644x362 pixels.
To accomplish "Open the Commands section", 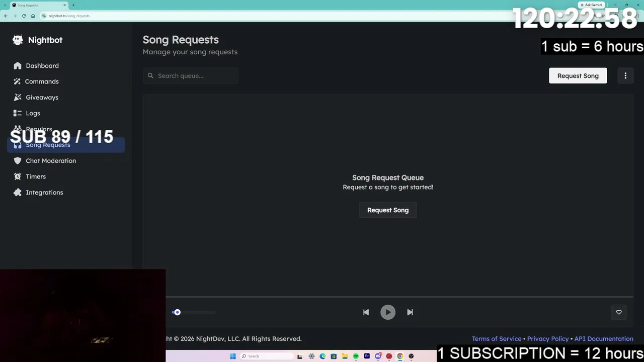I will click(x=42, y=81).
